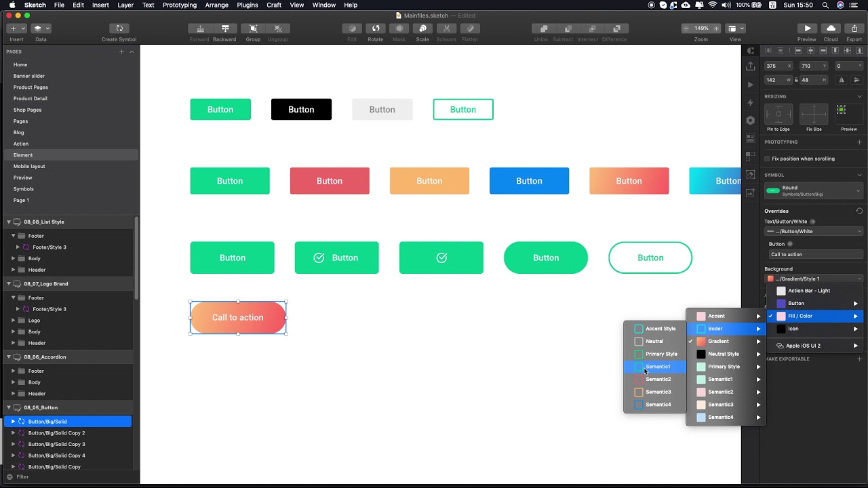This screenshot has width=868, height=488.
Task: Expand the Logo group in 08_07_Logo Brand
Action: click(13, 321)
